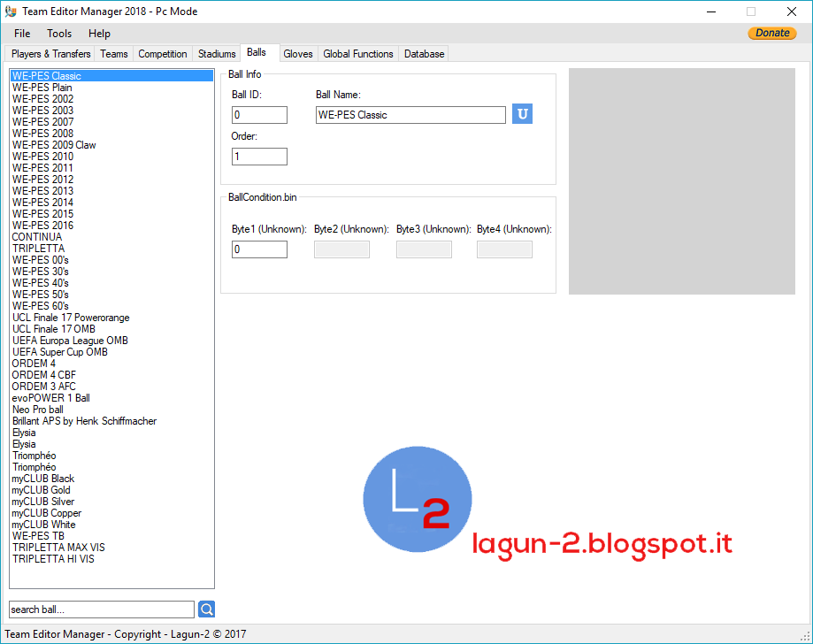Select ORDEM 3 AFC ball
The image size is (813, 644).
click(x=112, y=387)
